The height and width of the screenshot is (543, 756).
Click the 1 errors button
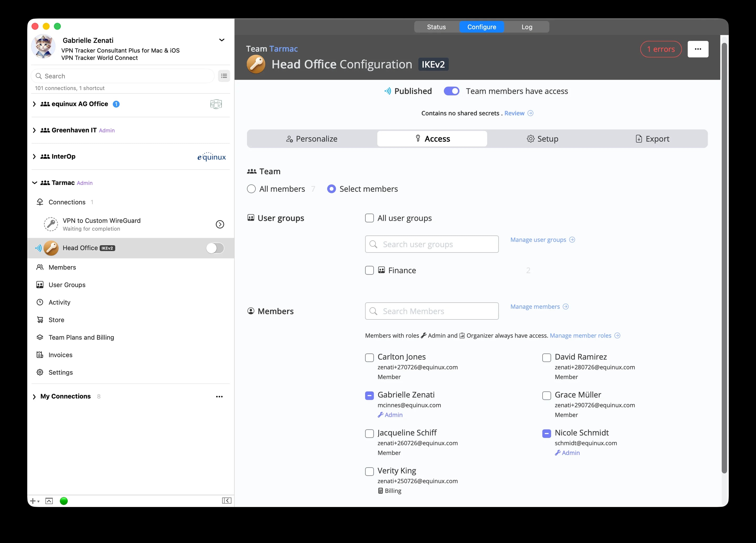click(x=661, y=49)
